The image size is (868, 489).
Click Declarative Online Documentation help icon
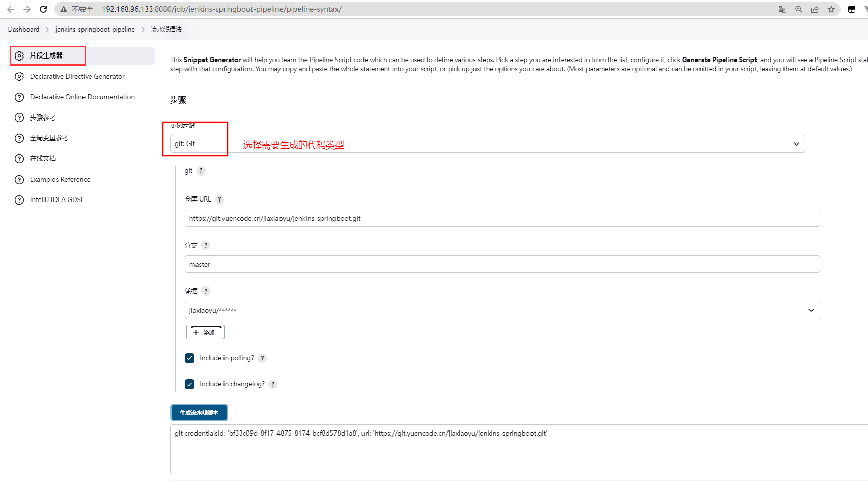19,97
